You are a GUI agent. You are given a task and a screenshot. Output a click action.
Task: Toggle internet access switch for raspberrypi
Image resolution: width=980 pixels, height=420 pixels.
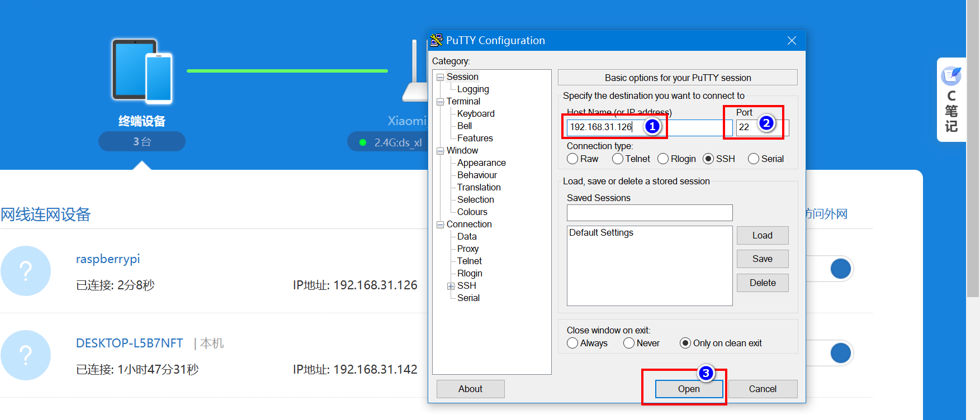[830, 269]
